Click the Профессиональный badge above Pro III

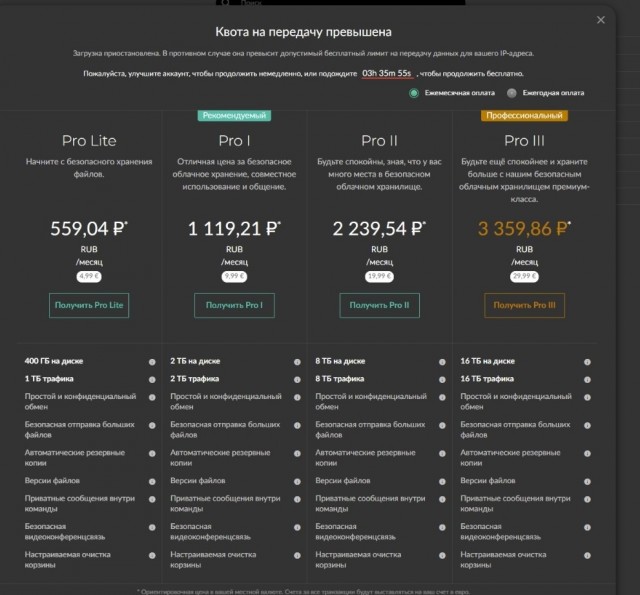pos(524,115)
